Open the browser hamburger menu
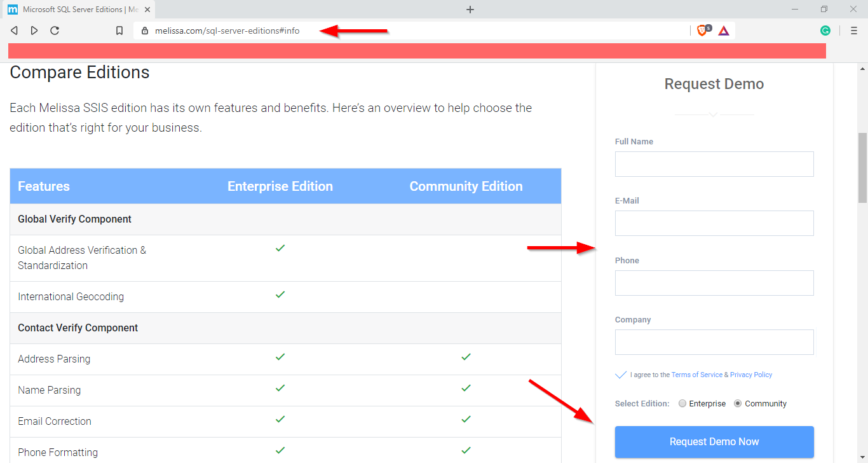This screenshot has width=868, height=463. pos(854,31)
